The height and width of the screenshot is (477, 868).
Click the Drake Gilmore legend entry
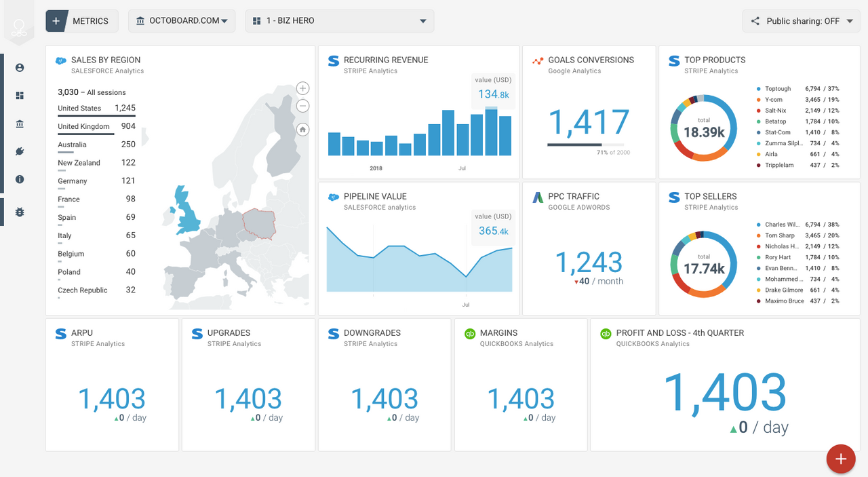(797, 290)
